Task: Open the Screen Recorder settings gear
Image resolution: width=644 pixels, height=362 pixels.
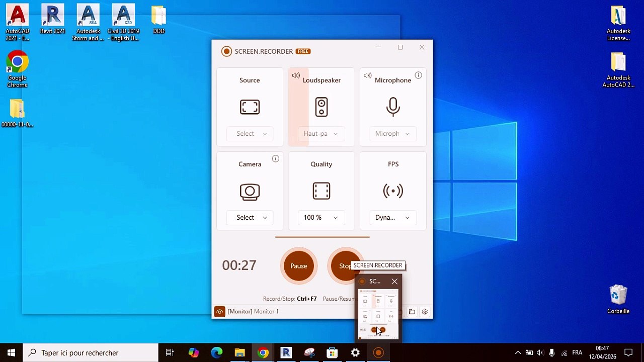Action: (425, 312)
